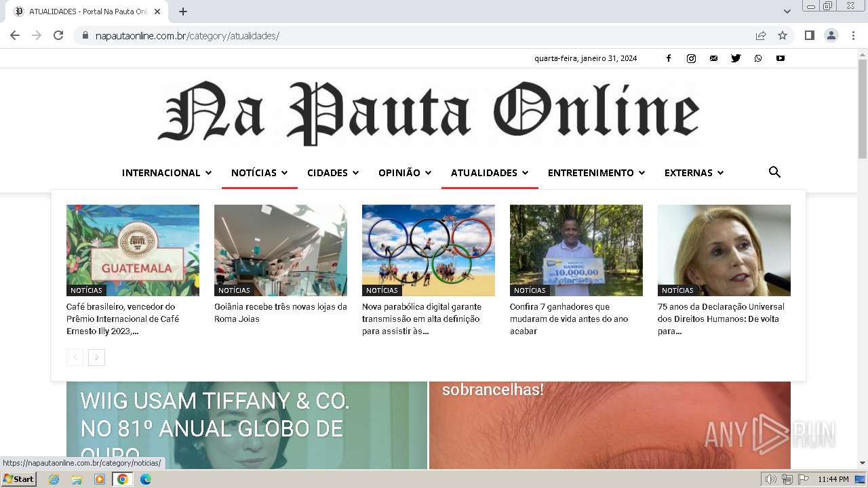
Task: Open a new tab with plus icon
Action: [x=183, y=12]
